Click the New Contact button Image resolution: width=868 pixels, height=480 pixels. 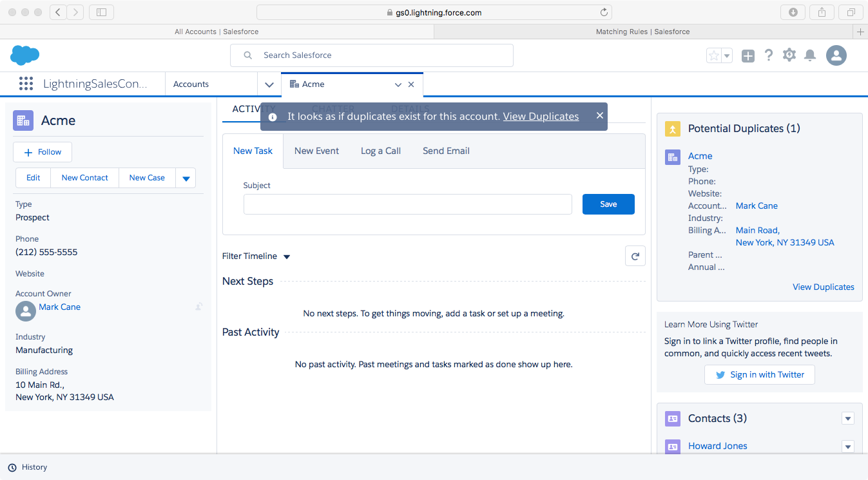[85, 178]
